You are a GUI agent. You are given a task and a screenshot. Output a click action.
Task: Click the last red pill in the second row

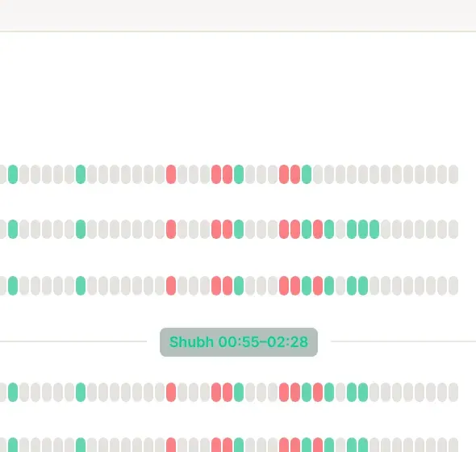coord(318,229)
